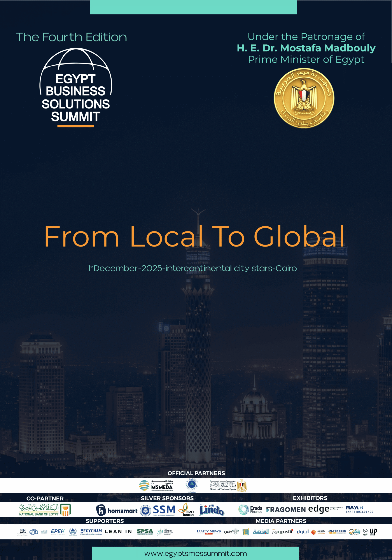The height and width of the screenshot is (560, 392).
Task: Select the Erada Finance exhibitor logo
Action: pyautogui.click(x=250, y=509)
